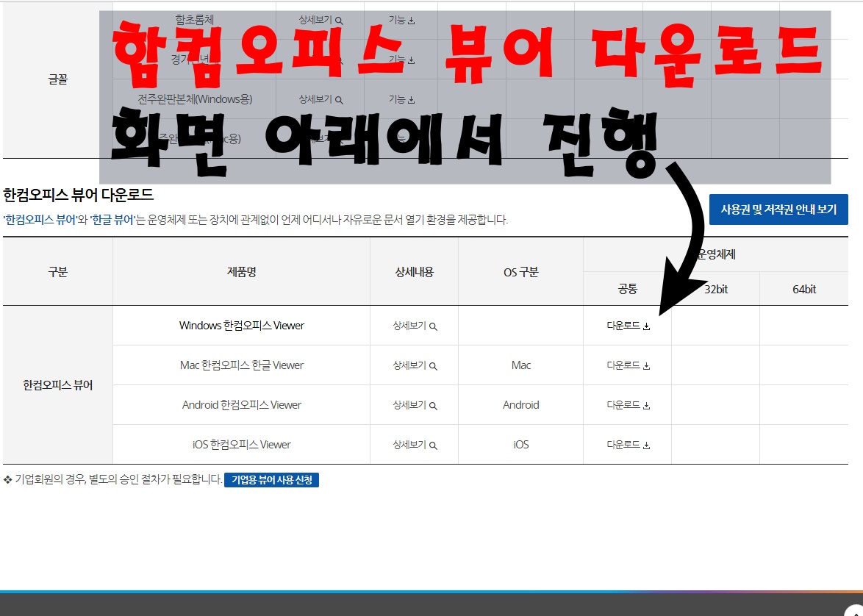The width and height of the screenshot is (863, 616).
Task: Download Mac 한컴오피스 한글 Viewer
Action: tap(628, 365)
